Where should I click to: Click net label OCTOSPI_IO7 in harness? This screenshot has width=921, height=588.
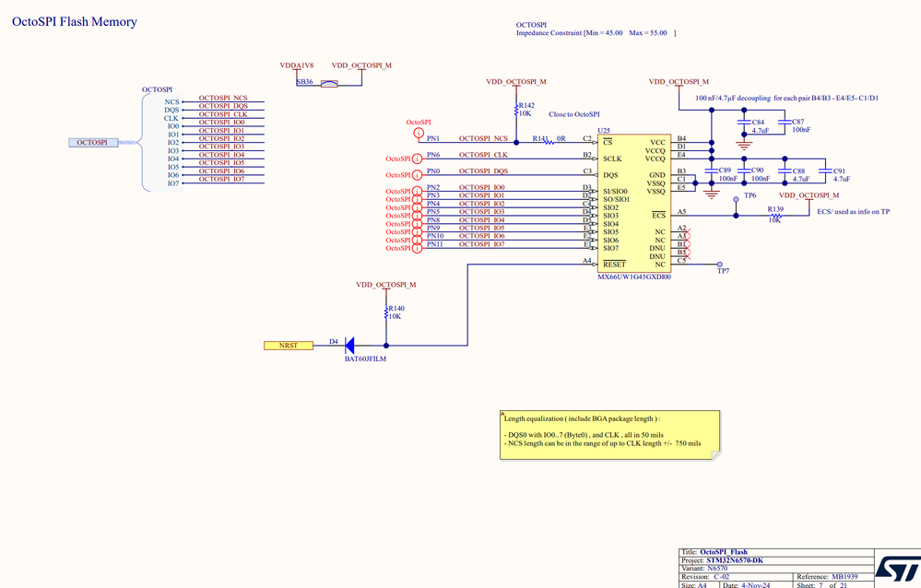(x=221, y=179)
